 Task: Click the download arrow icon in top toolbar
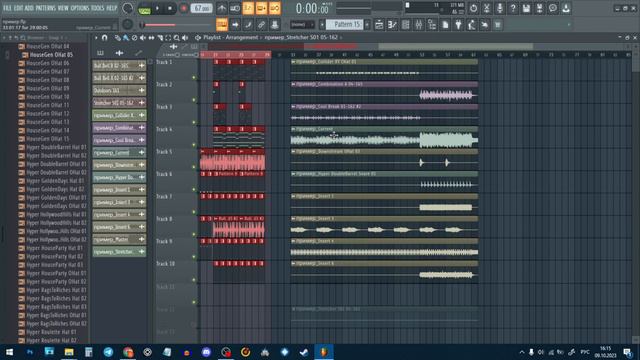[566, 8]
